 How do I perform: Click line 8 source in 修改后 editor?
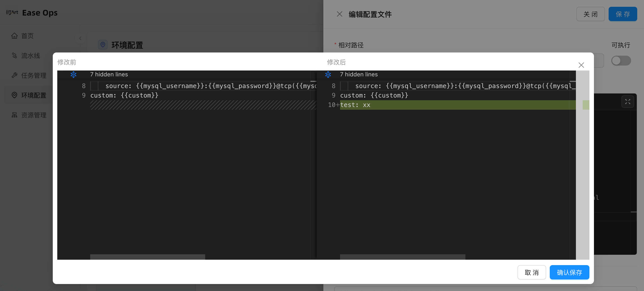465,86
